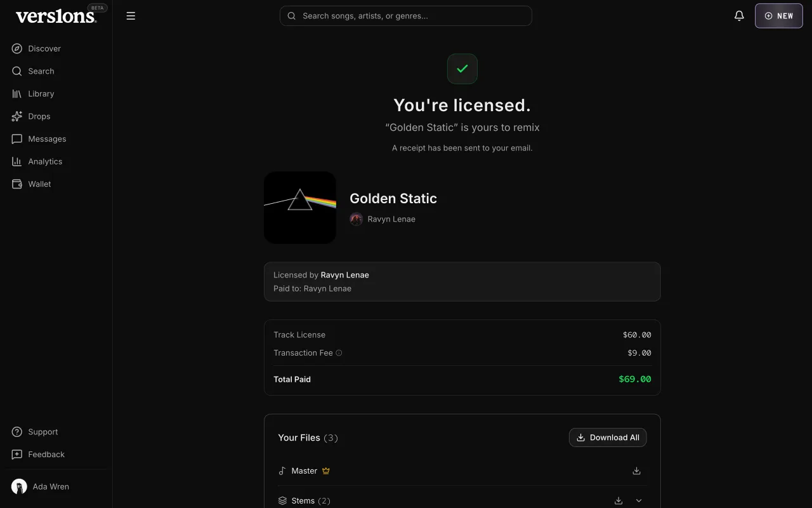The width and height of the screenshot is (812, 508).
Task: Click the Golden Static track title
Action: 393,199
